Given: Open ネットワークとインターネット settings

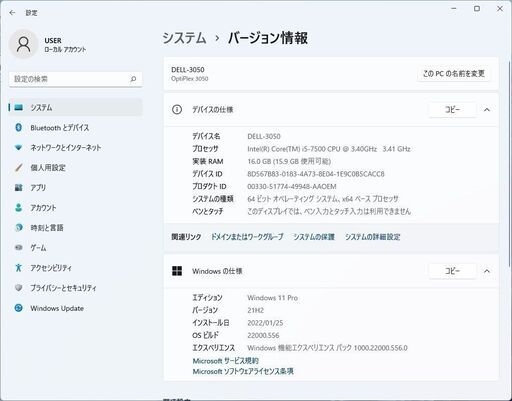Looking at the screenshot, I should tap(75, 147).
